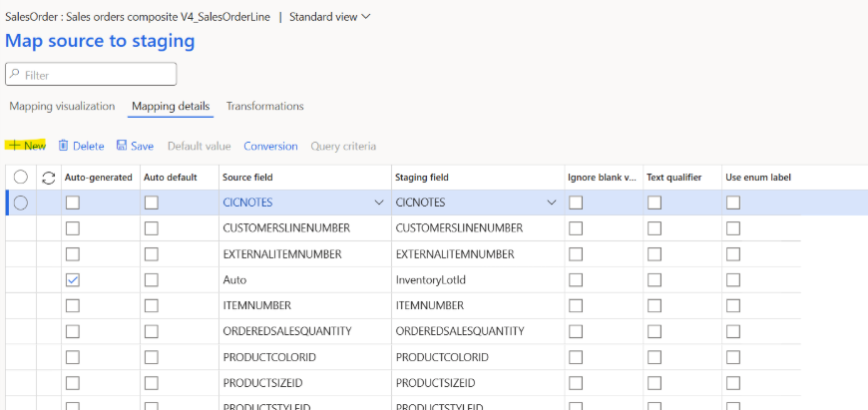The height and width of the screenshot is (410, 868).
Task: Select the InventoryLotId staging field cell
Action: [x=478, y=280]
